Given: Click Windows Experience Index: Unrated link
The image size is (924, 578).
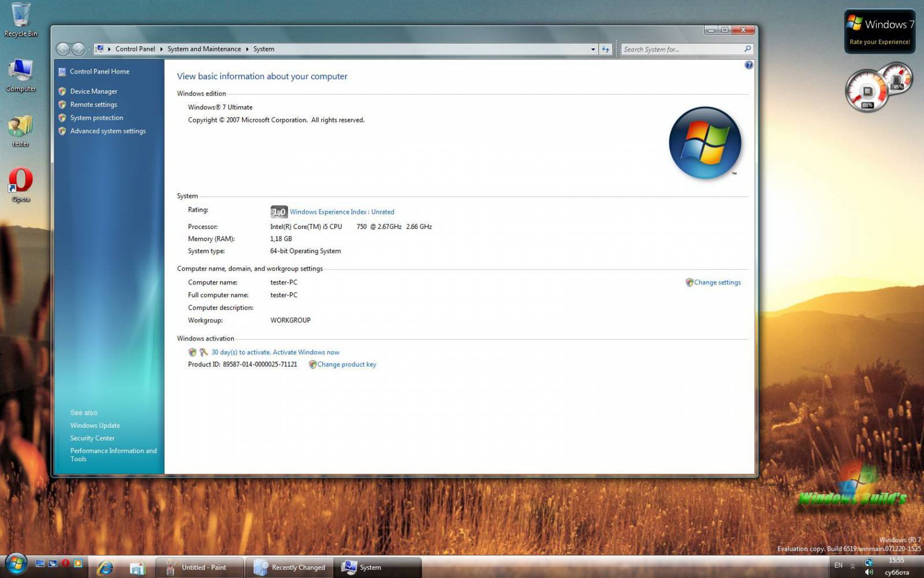Looking at the screenshot, I should [342, 212].
